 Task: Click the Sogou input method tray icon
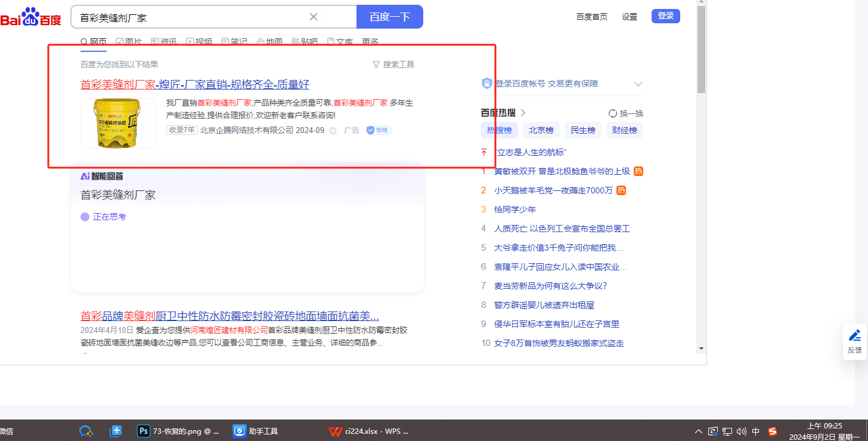pos(773,431)
